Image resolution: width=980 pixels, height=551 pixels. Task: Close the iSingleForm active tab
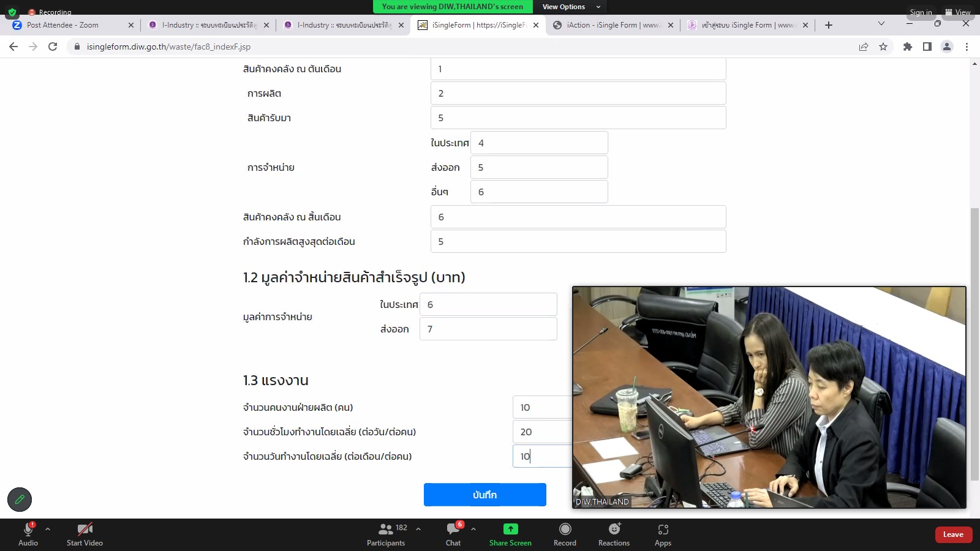[x=536, y=25]
